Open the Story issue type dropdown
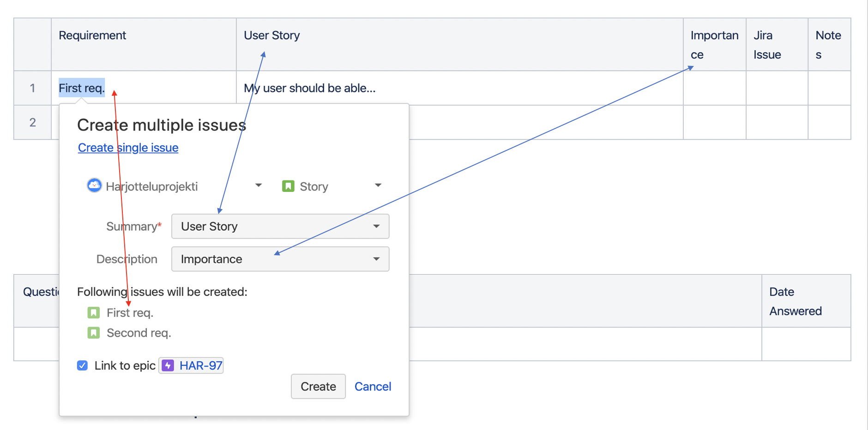Viewport: 868px width, 430px height. 378,185
